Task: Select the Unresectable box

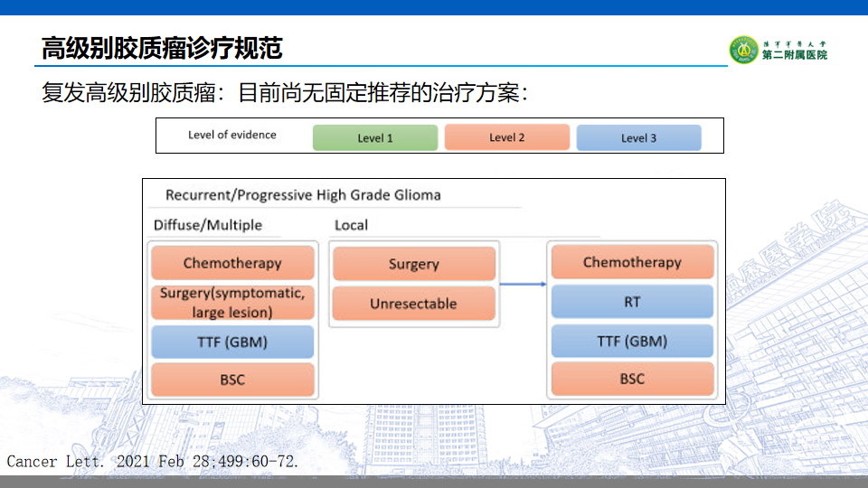Action: [x=413, y=304]
